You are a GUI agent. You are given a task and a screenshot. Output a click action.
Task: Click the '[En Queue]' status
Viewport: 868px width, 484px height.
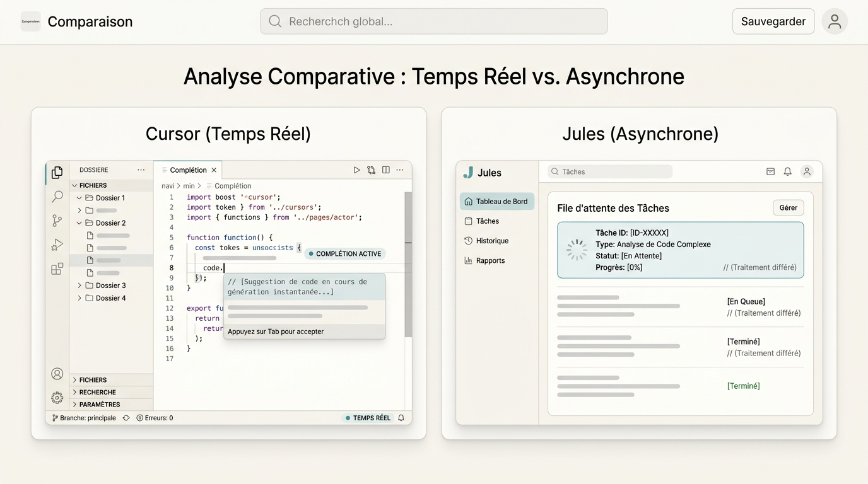pos(746,301)
